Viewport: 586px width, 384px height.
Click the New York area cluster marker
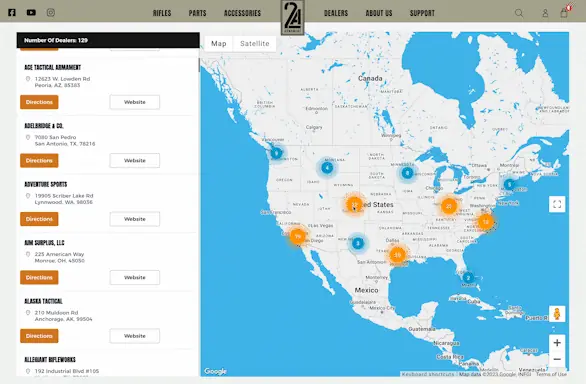(x=509, y=184)
